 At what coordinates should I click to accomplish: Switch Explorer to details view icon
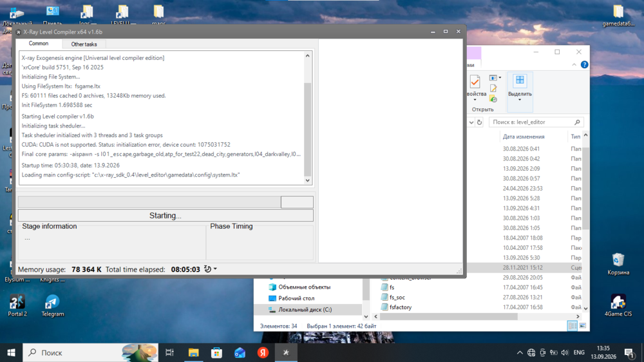click(x=572, y=326)
